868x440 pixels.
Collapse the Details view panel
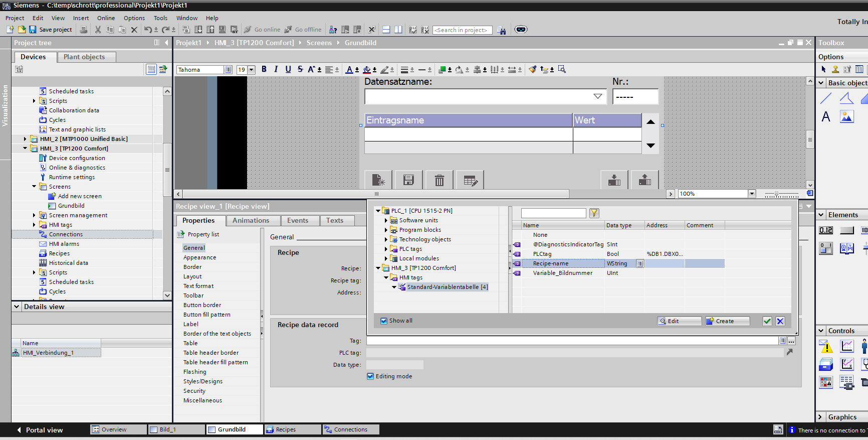click(17, 307)
